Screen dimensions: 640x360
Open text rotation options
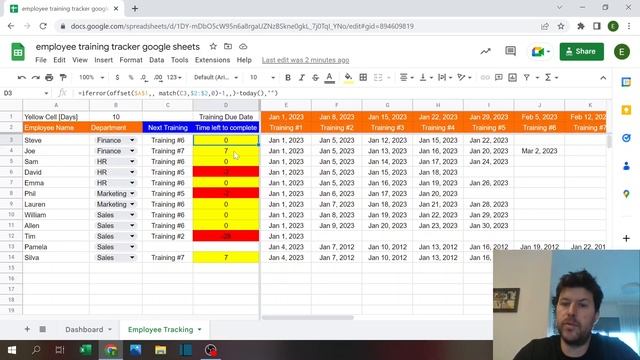464,78
